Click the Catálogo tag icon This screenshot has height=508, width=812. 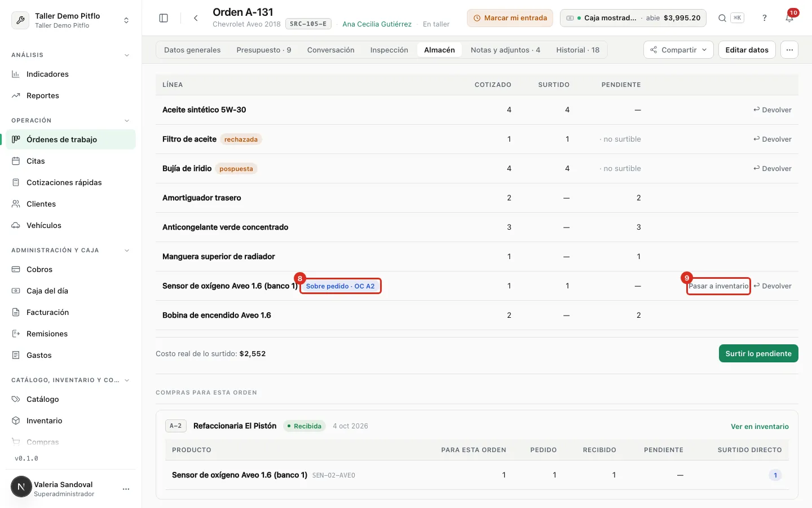16,399
